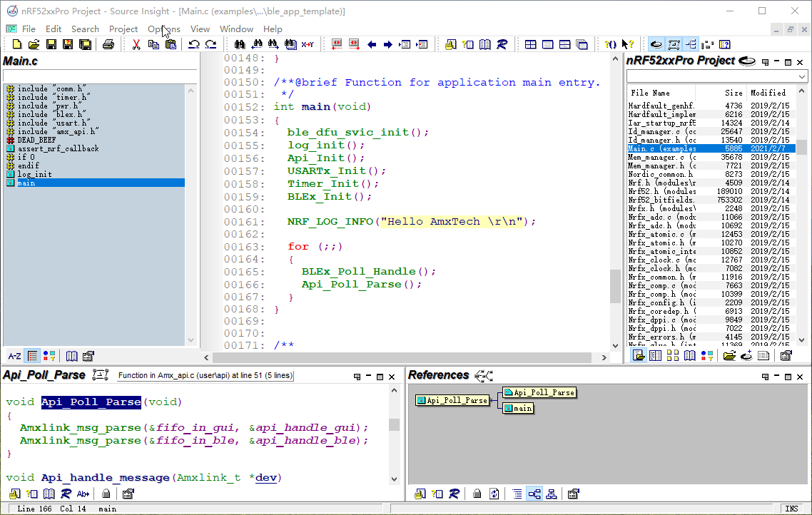
Task: Tile windows using the four-pane icon
Action: click(x=530, y=44)
